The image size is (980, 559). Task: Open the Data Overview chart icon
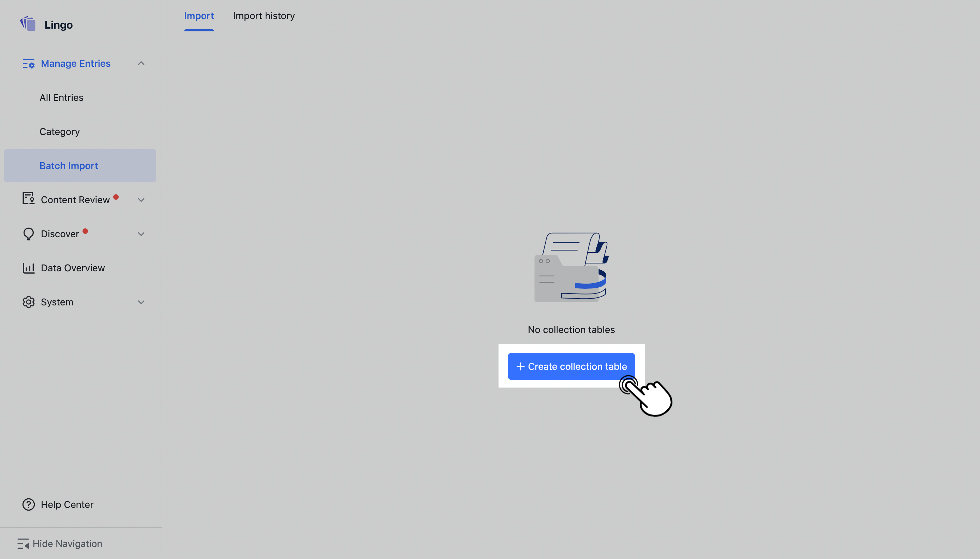28,268
